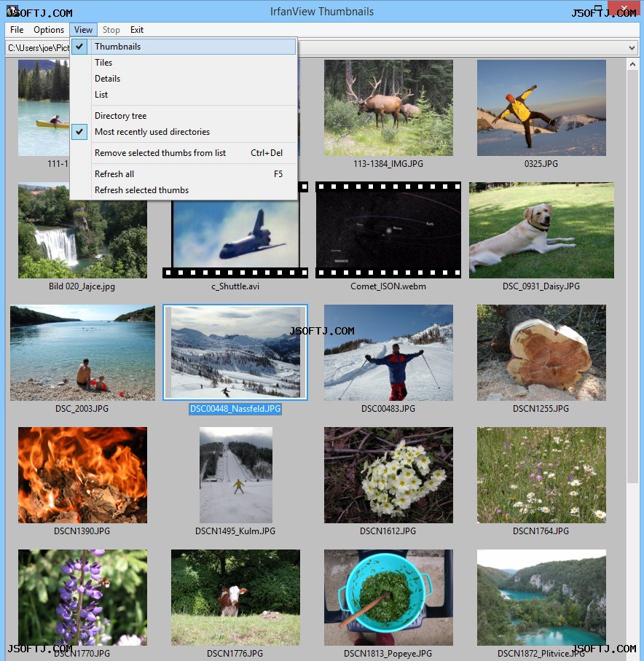Close the open View menu
This screenshot has height=661, width=644.
pos(83,30)
